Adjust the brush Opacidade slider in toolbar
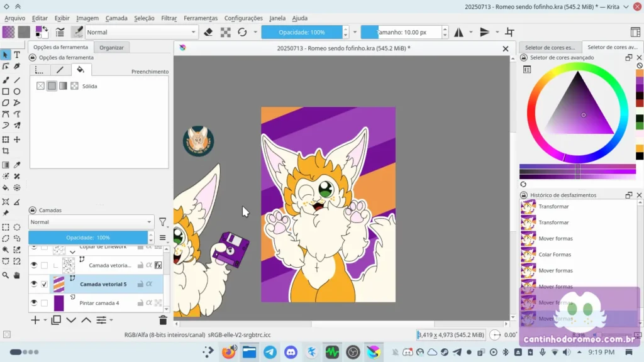644x362 pixels. coord(302,32)
